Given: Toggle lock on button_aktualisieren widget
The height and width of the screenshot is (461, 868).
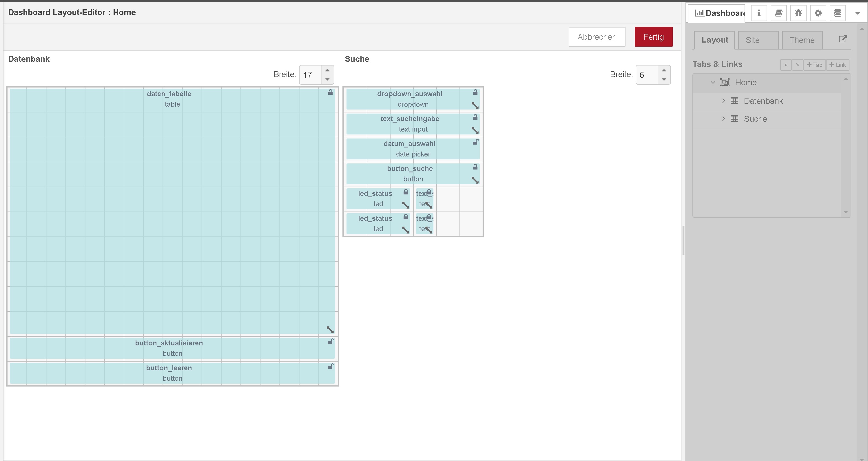Looking at the screenshot, I should (331, 341).
